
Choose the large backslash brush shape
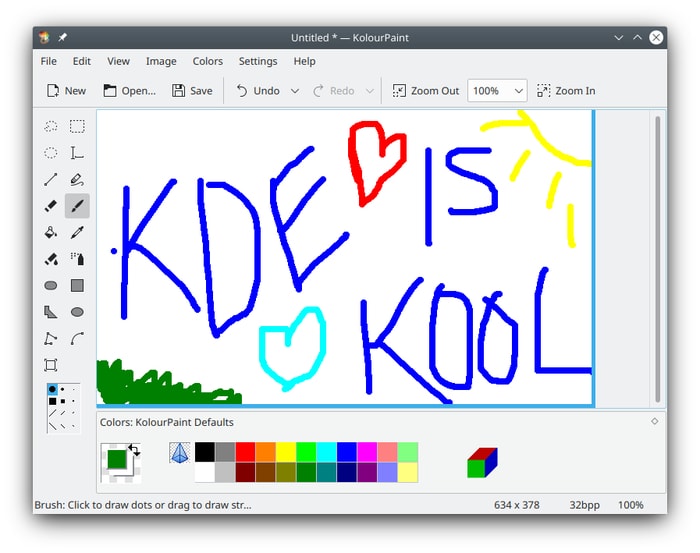click(x=52, y=425)
